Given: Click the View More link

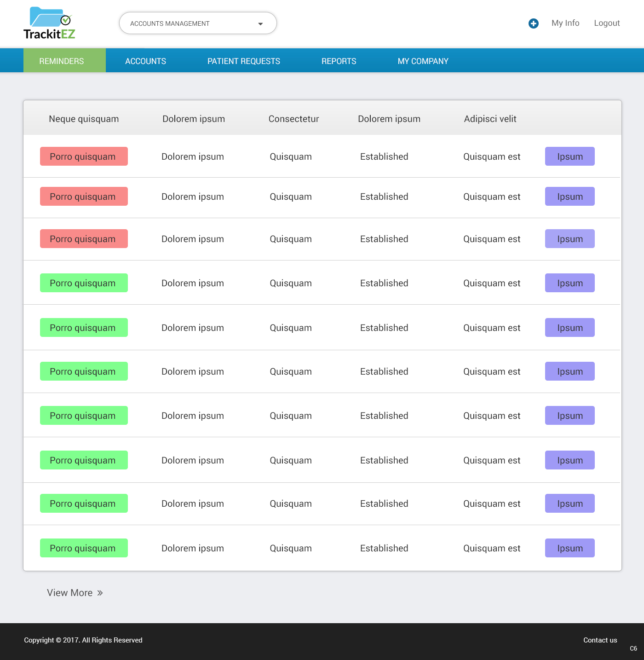Looking at the screenshot, I should coord(70,593).
